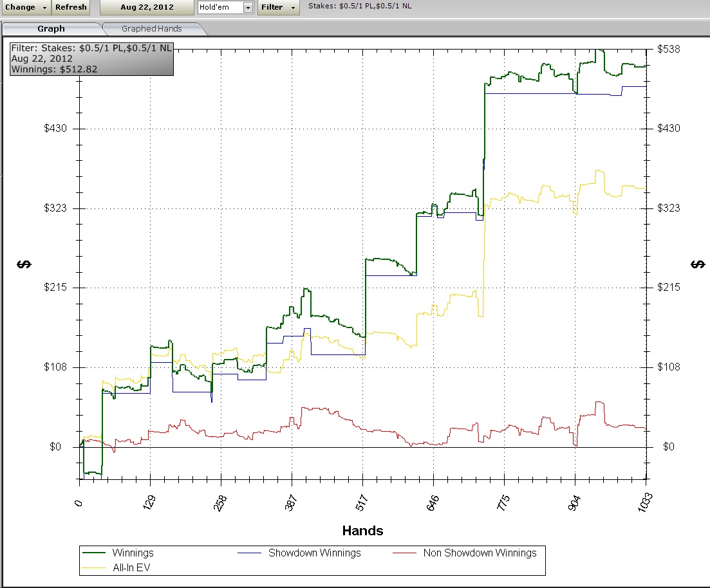Open the Change dropdown menu
This screenshot has height=588, width=710.
point(26,7)
